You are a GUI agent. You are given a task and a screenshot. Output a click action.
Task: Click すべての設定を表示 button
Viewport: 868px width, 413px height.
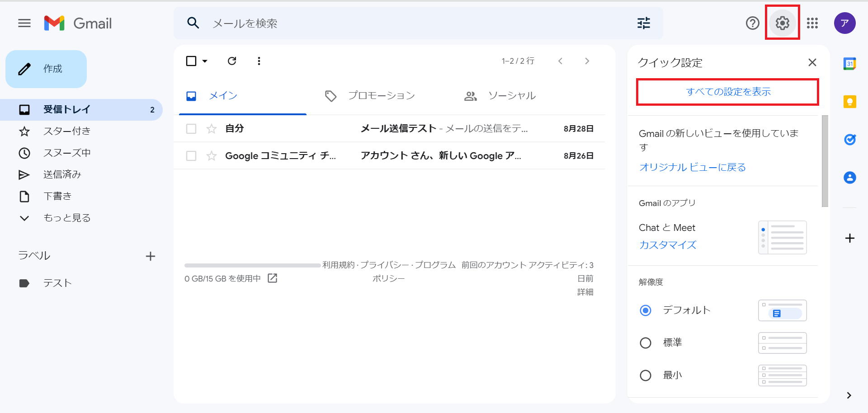click(727, 92)
